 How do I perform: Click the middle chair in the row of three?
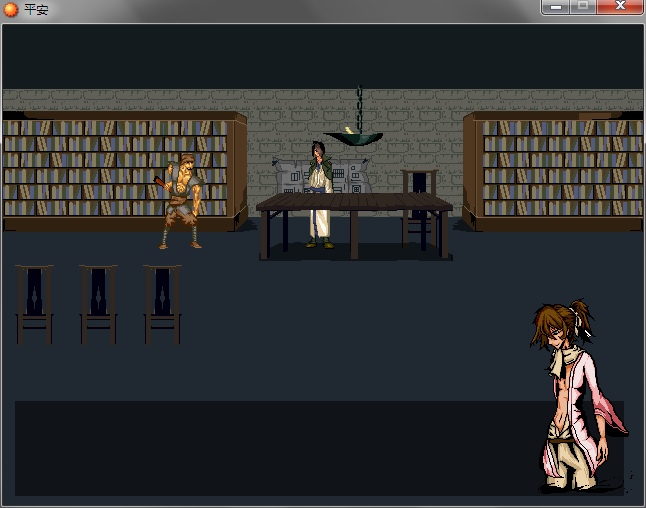point(98,304)
